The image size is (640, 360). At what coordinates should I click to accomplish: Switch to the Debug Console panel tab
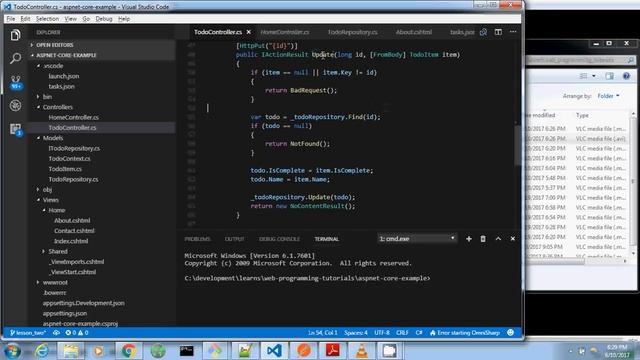(x=279, y=239)
